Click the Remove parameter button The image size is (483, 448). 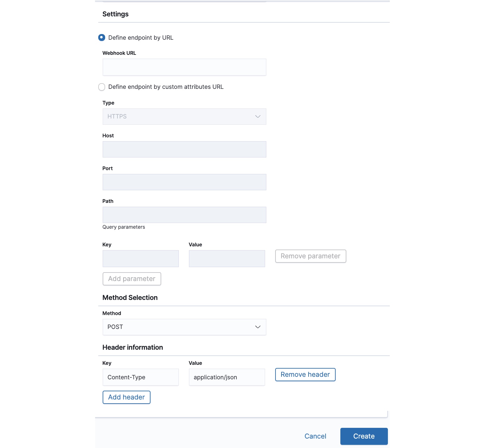click(310, 256)
